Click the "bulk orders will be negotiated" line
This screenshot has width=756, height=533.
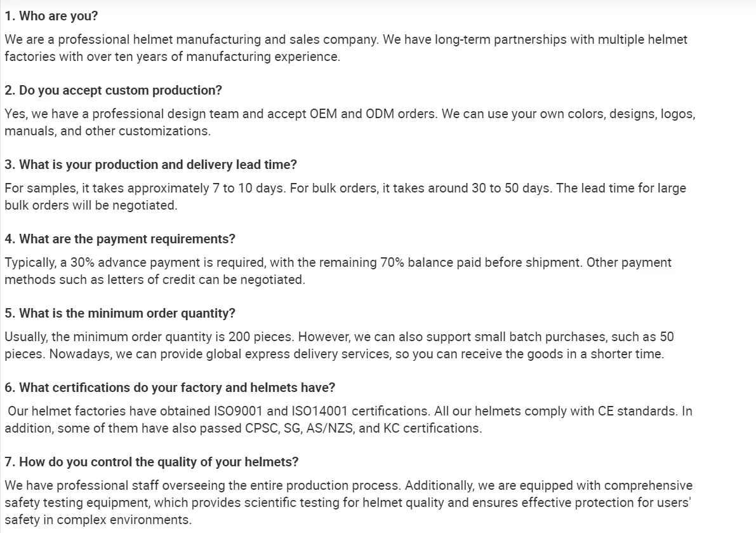[91, 205]
